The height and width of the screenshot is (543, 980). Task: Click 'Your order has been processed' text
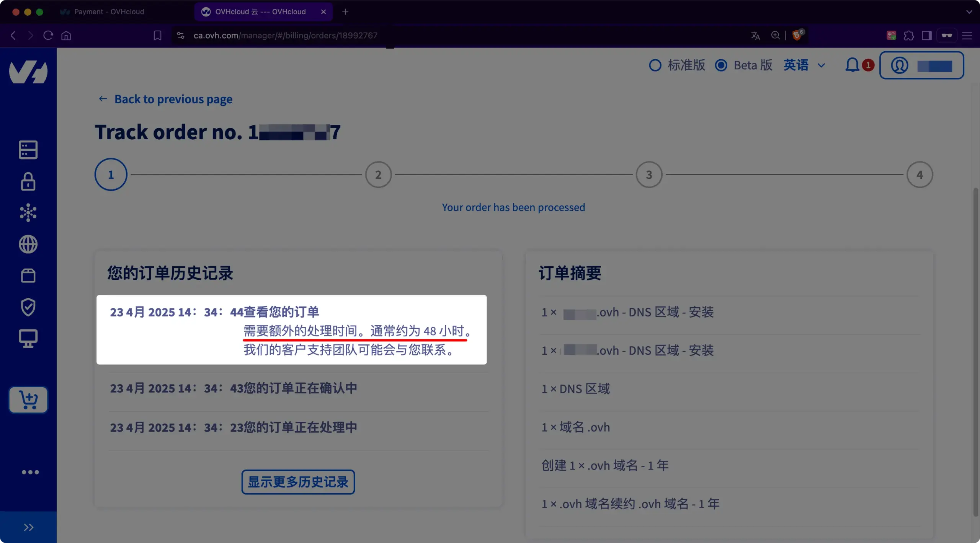click(513, 207)
